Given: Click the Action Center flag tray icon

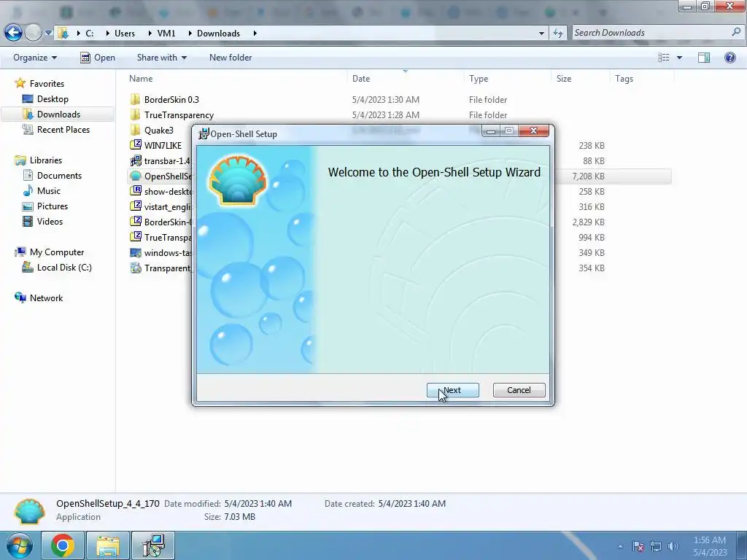Looking at the screenshot, I should tap(638, 546).
